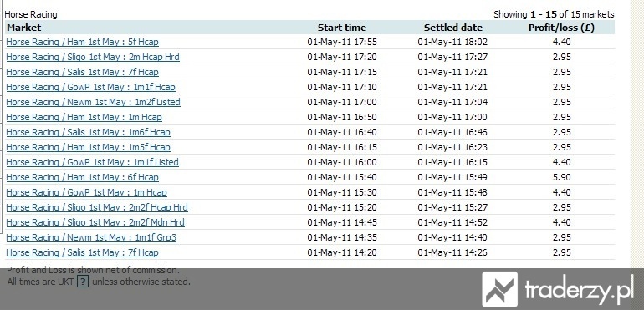The height and width of the screenshot is (310, 644).
Task: Open Ham 1st May 5f Hcap market
Action: pyautogui.click(x=82, y=42)
